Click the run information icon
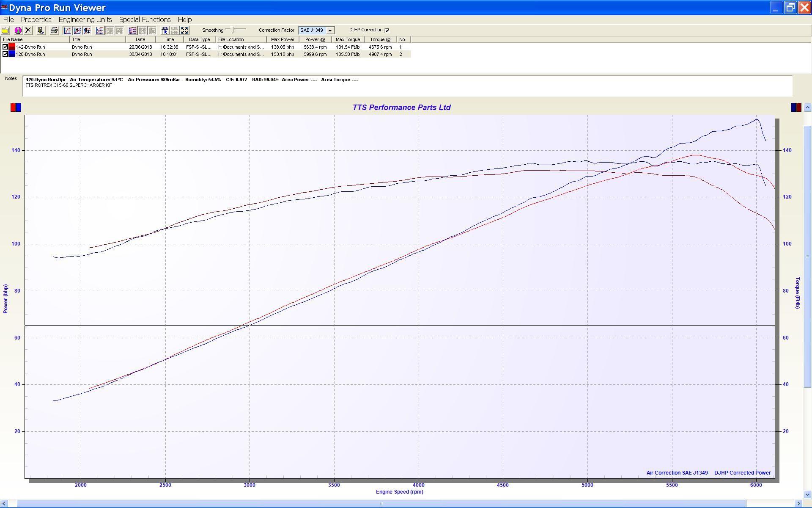 coord(18,30)
